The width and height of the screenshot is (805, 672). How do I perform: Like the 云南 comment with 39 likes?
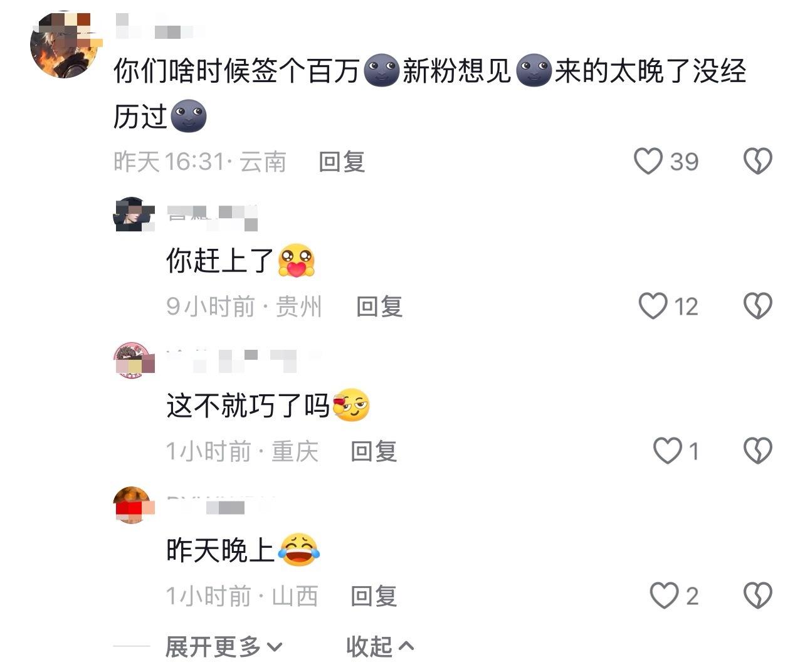(x=648, y=161)
